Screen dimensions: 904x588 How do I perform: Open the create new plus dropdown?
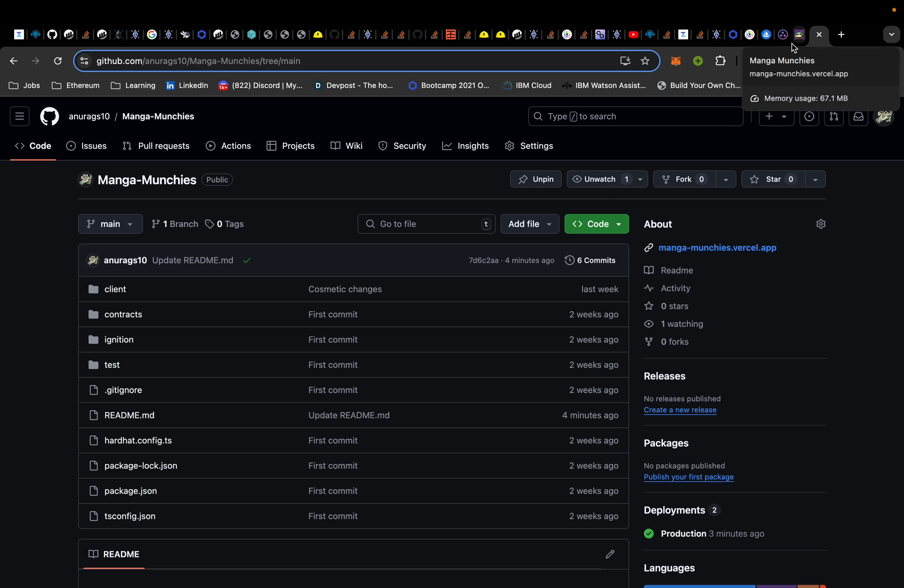(776, 117)
